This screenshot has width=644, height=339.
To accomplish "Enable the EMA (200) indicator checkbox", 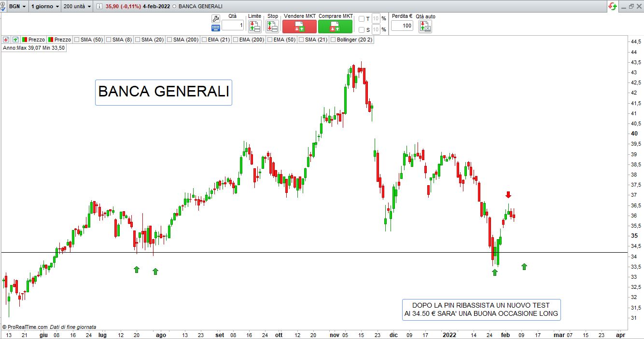I will click(x=235, y=40).
